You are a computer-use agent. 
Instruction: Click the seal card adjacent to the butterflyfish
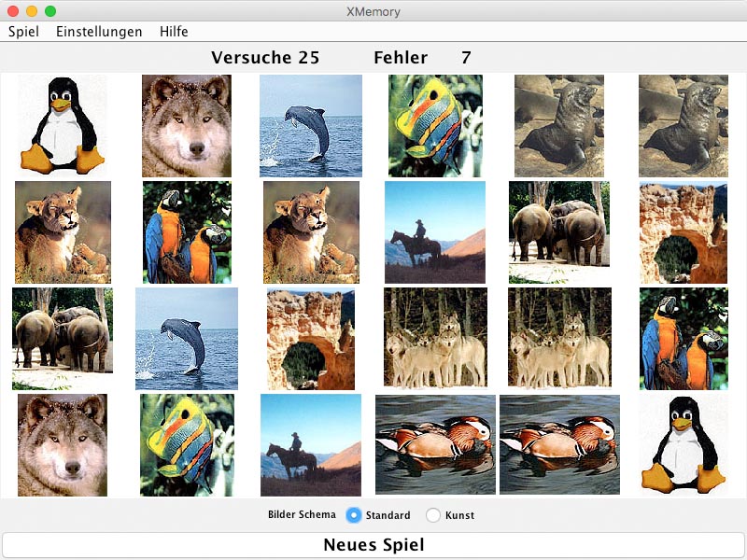tap(559, 126)
